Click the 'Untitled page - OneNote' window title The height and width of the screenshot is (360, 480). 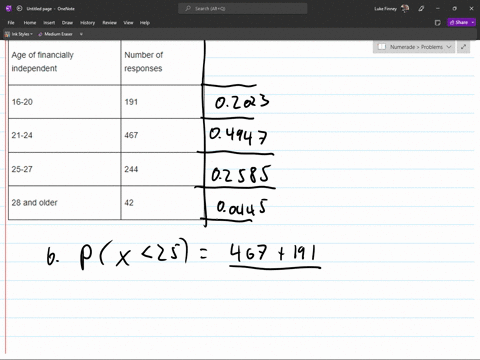coord(50,9)
